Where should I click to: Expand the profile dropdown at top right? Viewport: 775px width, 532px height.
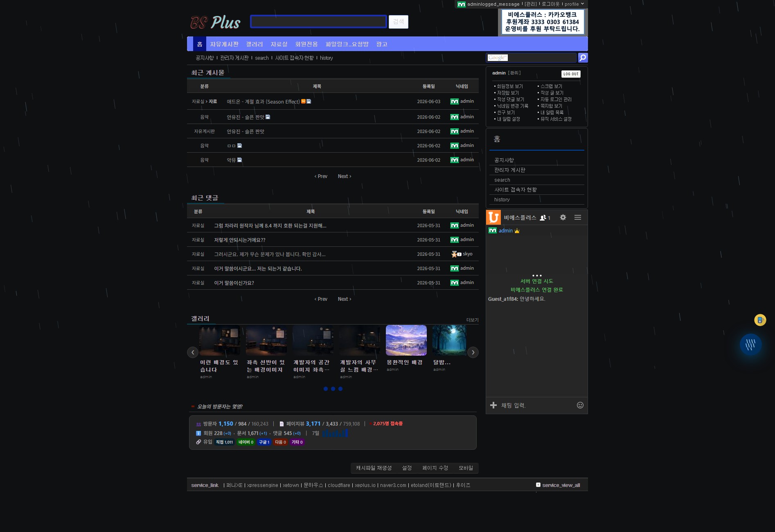[x=574, y=4]
